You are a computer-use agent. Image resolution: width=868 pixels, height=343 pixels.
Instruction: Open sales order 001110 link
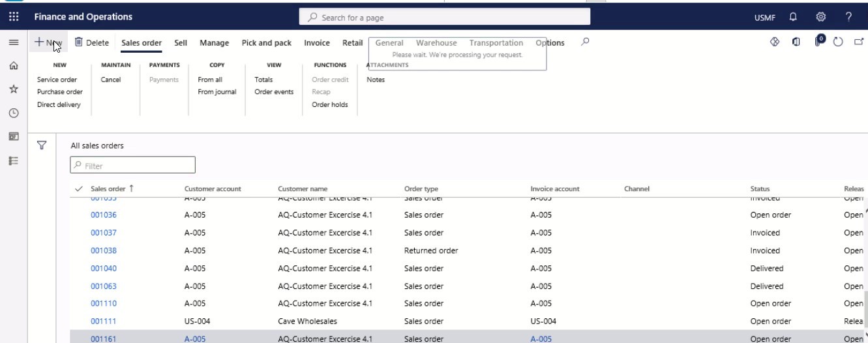[104, 303]
